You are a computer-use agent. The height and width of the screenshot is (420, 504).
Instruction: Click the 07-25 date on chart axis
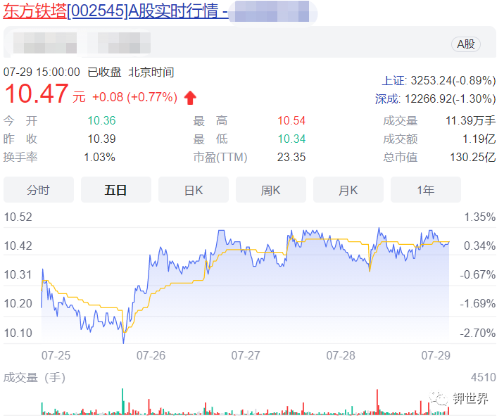(56, 355)
